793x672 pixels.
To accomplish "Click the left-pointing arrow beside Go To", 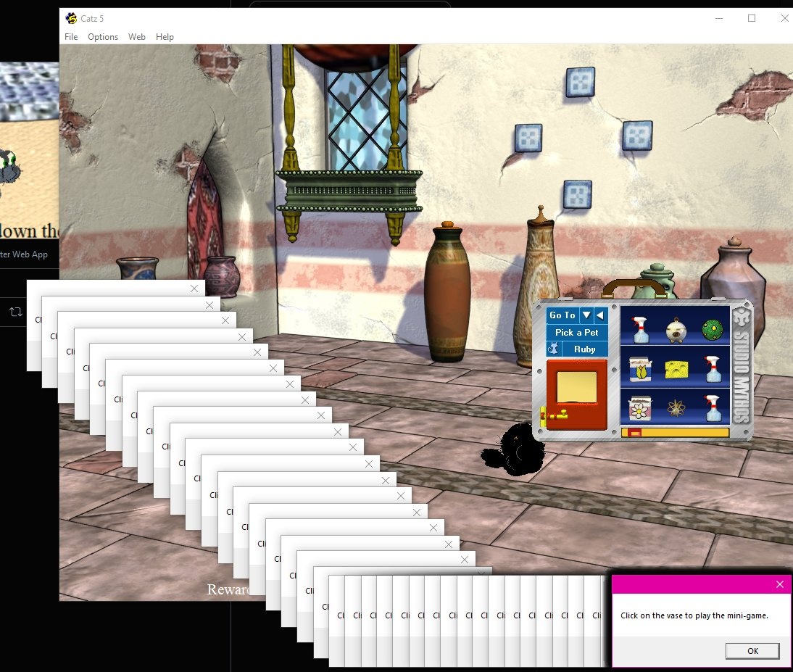I will pyautogui.click(x=600, y=315).
